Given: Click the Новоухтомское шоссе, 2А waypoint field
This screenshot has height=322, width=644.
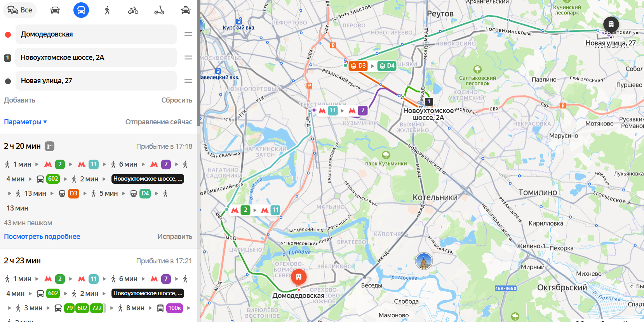Looking at the screenshot, I should [x=96, y=57].
